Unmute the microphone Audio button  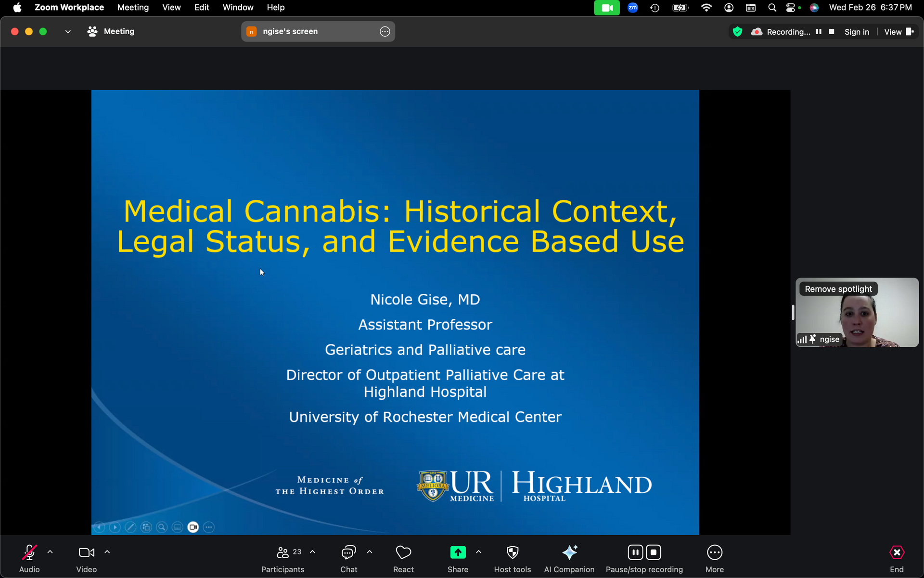pos(29,552)
